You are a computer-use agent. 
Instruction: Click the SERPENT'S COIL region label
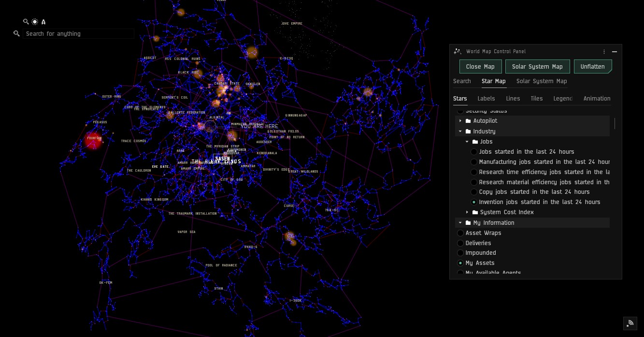point(175,97)
